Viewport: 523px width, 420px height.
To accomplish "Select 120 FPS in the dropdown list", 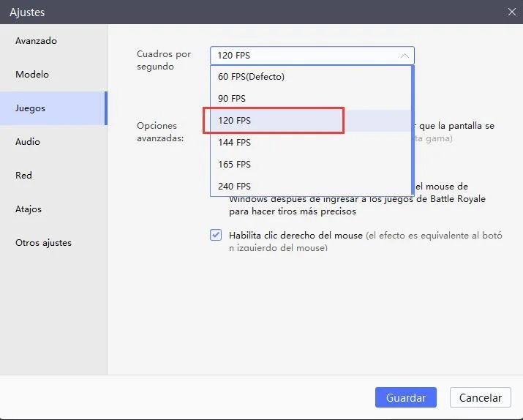I will pos(311,121).
